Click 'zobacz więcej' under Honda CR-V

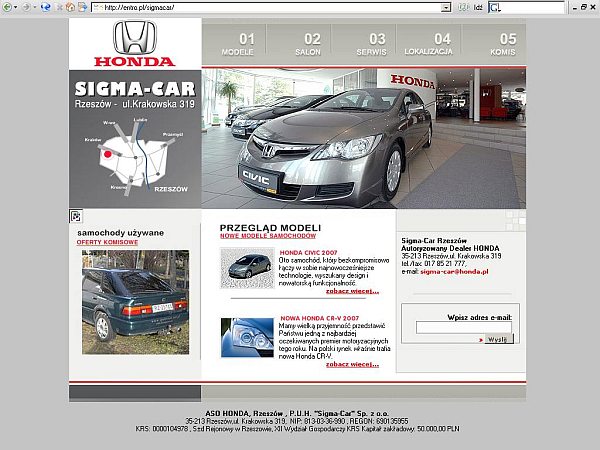352,364
